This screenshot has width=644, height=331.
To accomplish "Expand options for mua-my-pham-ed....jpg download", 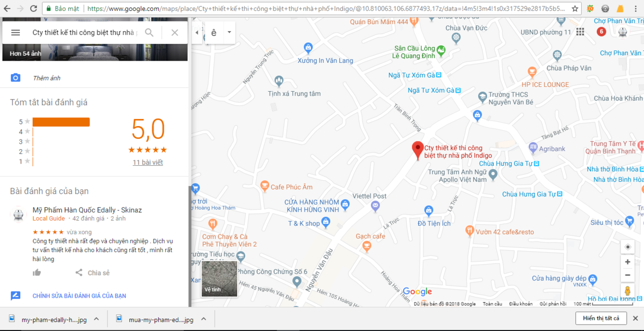I will pyautogui.click(x=204, y=319).
